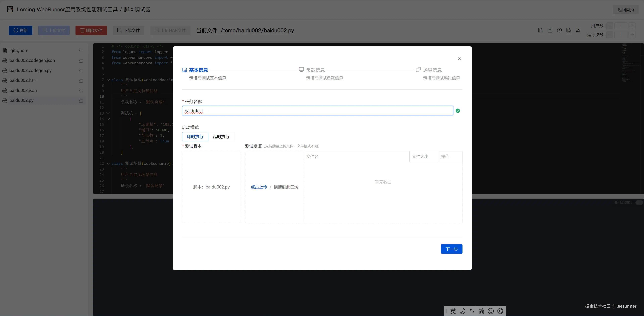Click the save floppy-disk icon in toolbar
The height and width of the screenshot is (316, 644).
[550, 30]
